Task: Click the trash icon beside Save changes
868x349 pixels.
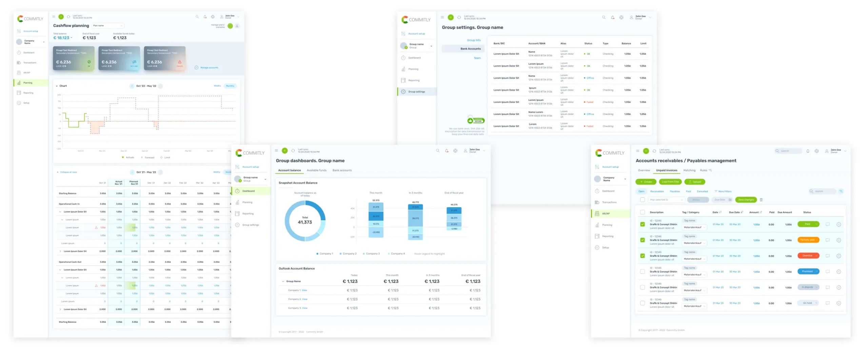Action: 761,200
